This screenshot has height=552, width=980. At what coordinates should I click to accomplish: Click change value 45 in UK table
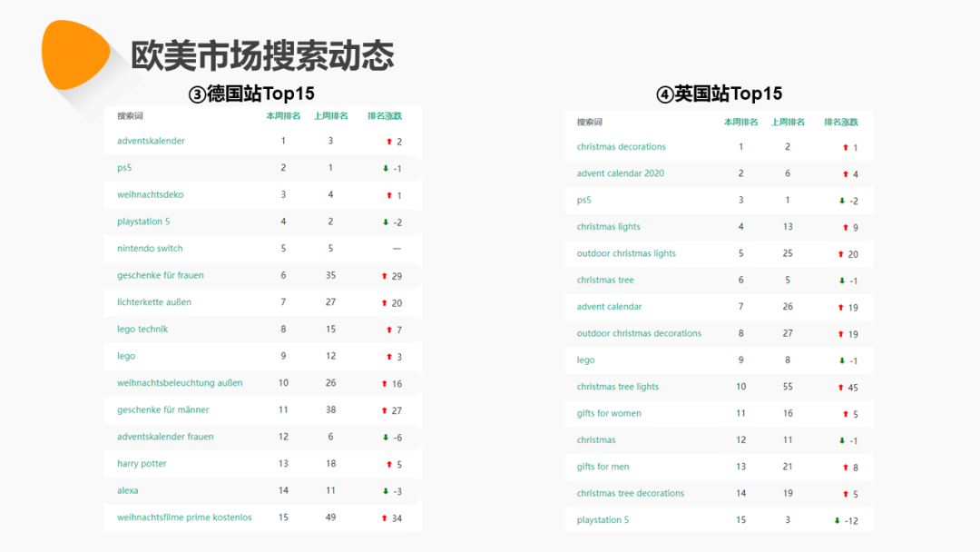click(x=853, y=388)
